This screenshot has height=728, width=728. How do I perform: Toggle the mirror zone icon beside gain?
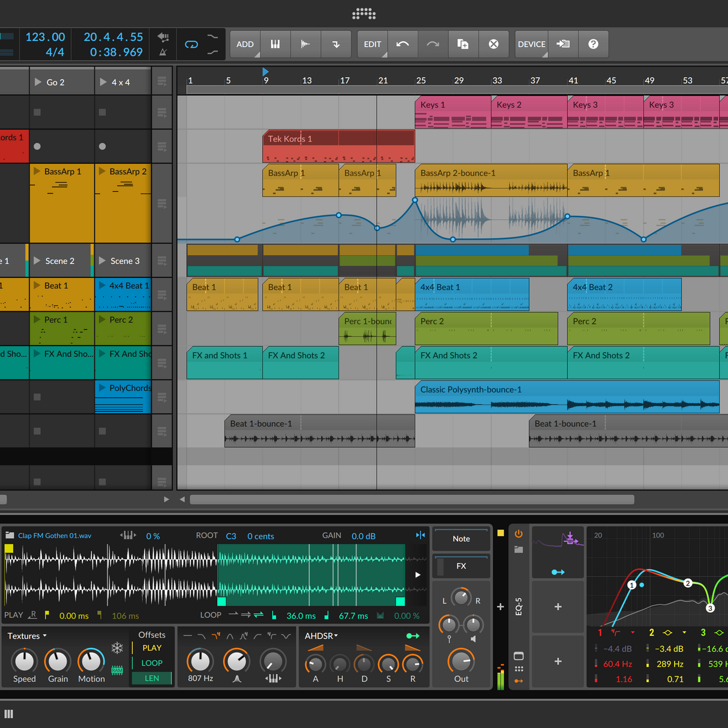[420, 535]
